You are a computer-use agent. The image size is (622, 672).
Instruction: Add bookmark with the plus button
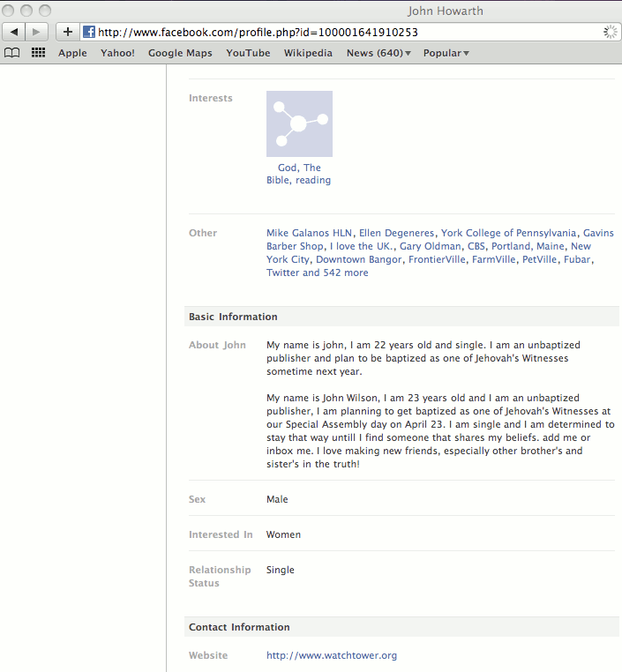click(x=67, y=32)
